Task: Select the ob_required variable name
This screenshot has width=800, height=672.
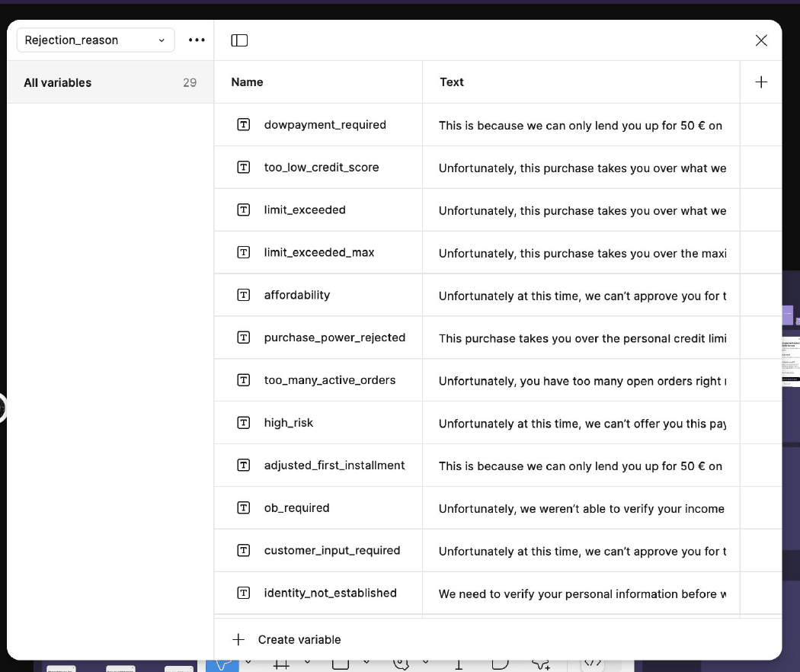Action: point(296,508)
